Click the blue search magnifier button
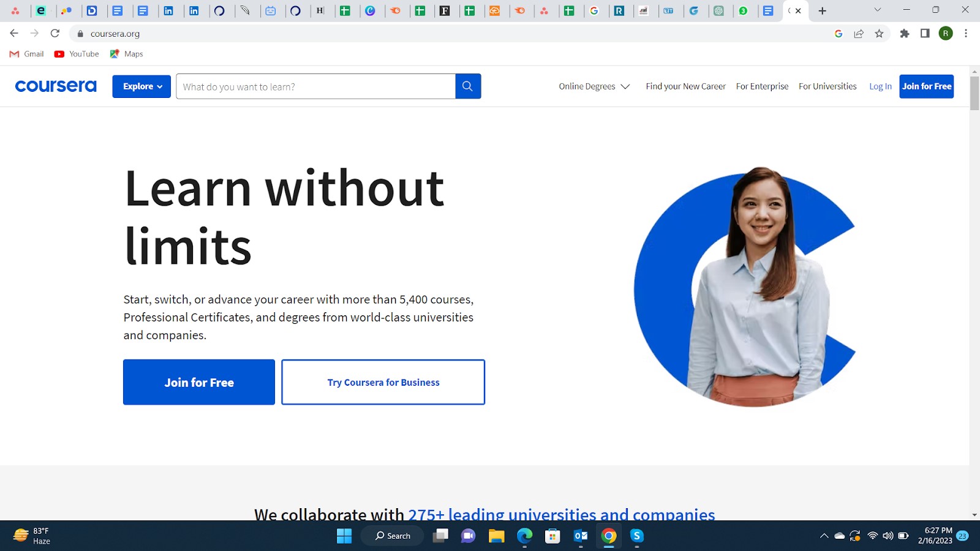Image resolution: width=980 pixels, height=551 pixels. tap(468, 86)
